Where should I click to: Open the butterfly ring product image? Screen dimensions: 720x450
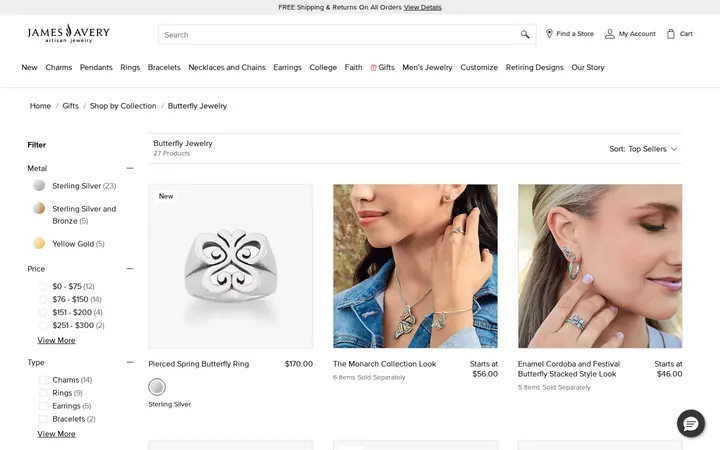231,266
